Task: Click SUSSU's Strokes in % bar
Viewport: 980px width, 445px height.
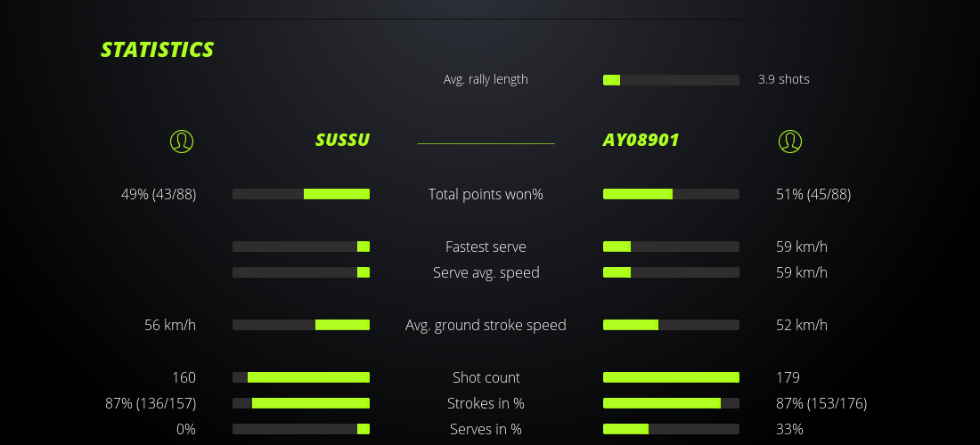Action: 301,403
